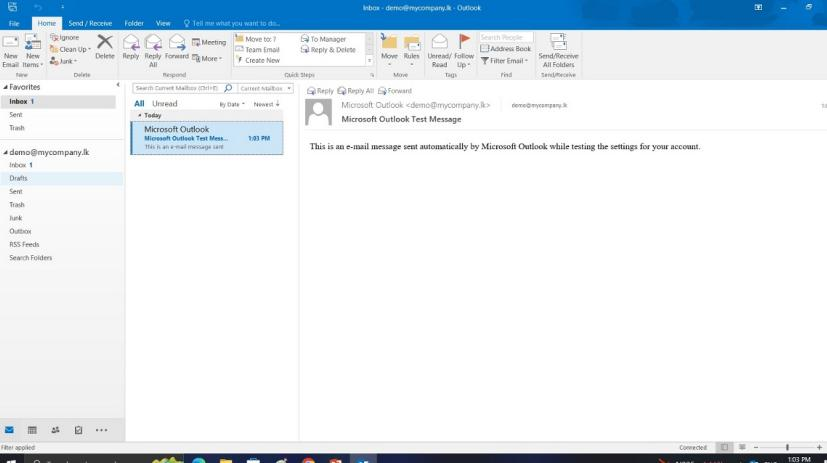Click Reply in the ribbon
This screenshot has width=827, height=463.
131,47
